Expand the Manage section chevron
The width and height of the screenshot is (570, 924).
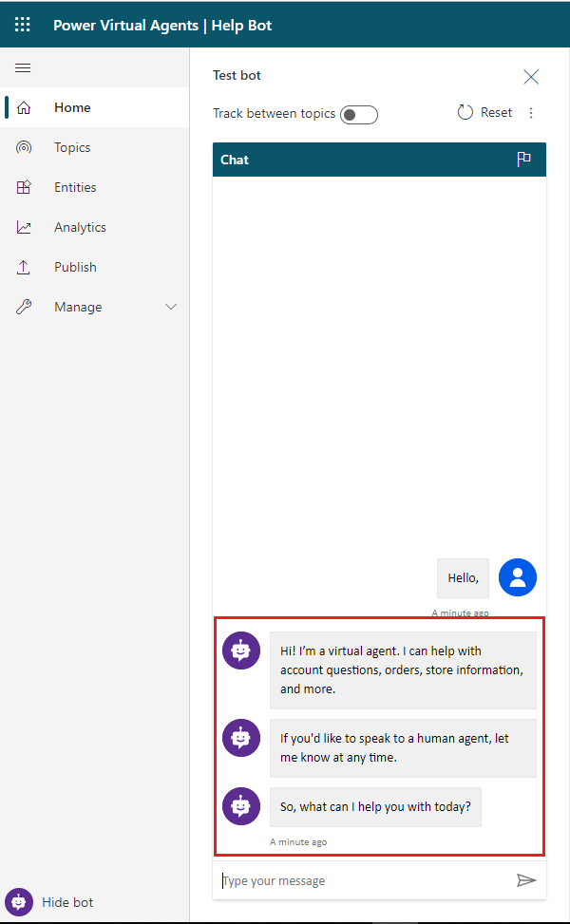[x=171, y=307]
